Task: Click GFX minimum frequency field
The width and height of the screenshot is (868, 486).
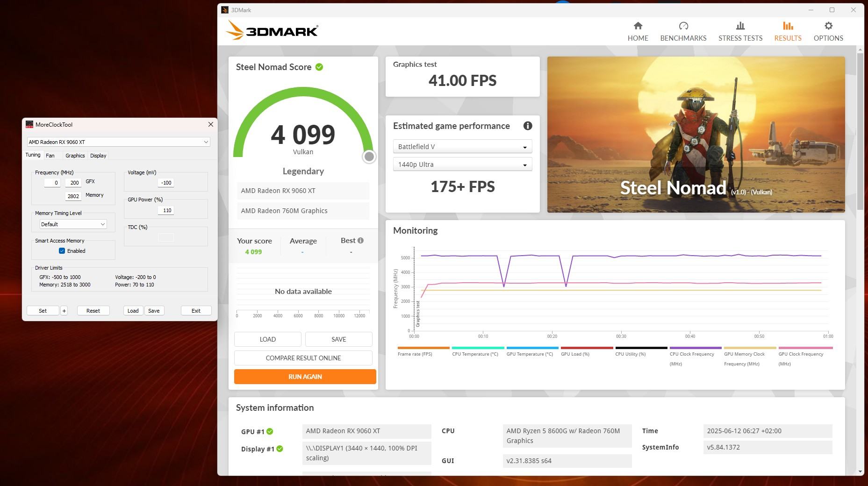Action: pos(52,183)
